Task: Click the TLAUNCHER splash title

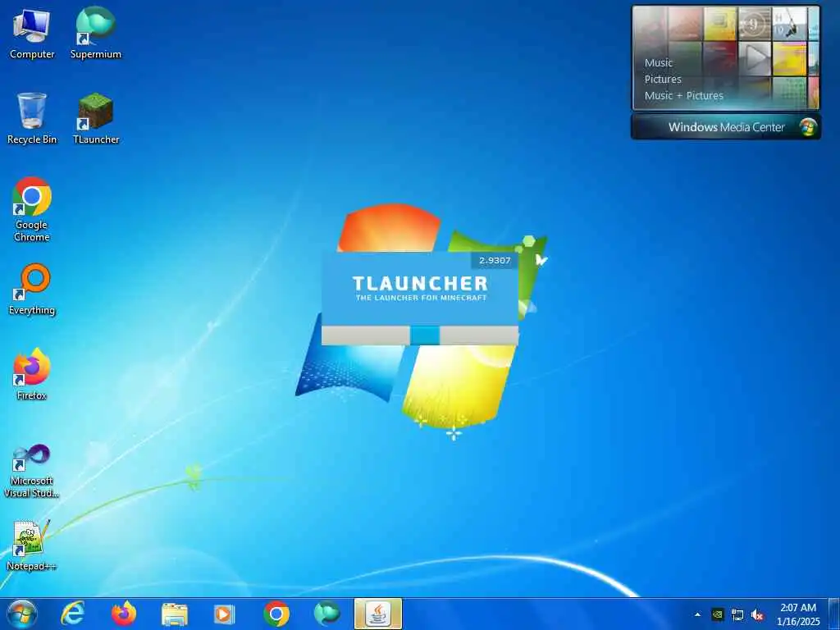Action: click(420, 283)
